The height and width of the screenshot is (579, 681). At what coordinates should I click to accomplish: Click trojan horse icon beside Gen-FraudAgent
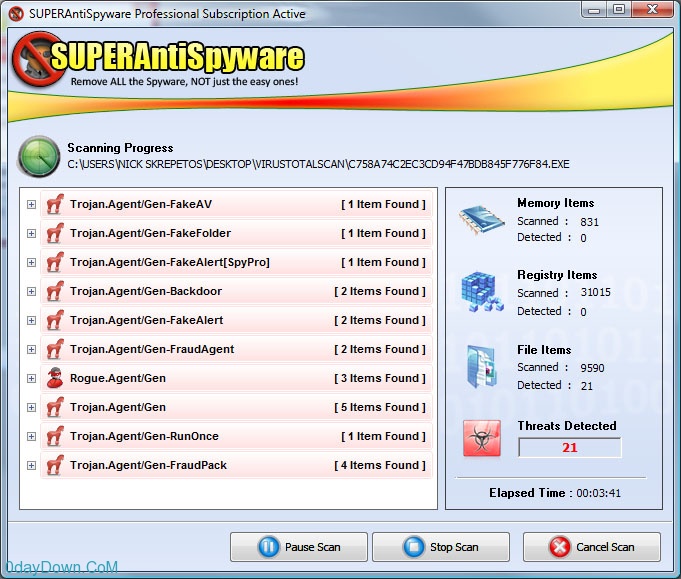(x=55, y=349)
